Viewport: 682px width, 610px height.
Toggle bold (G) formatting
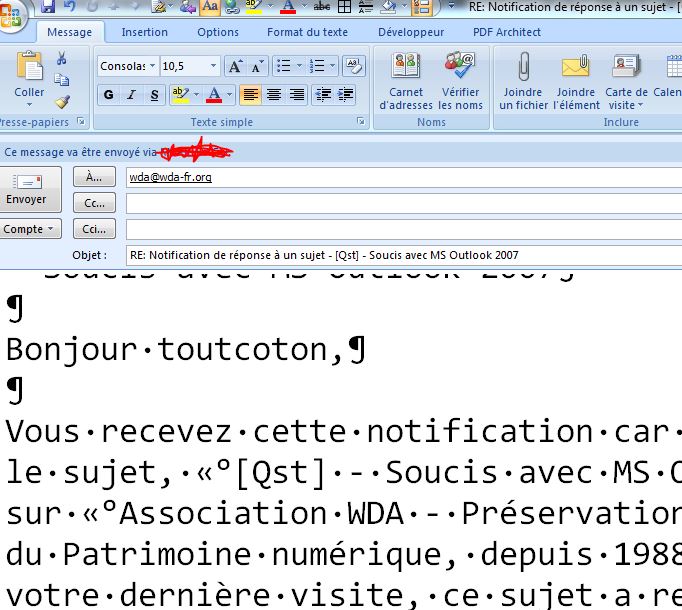[109, 95]
